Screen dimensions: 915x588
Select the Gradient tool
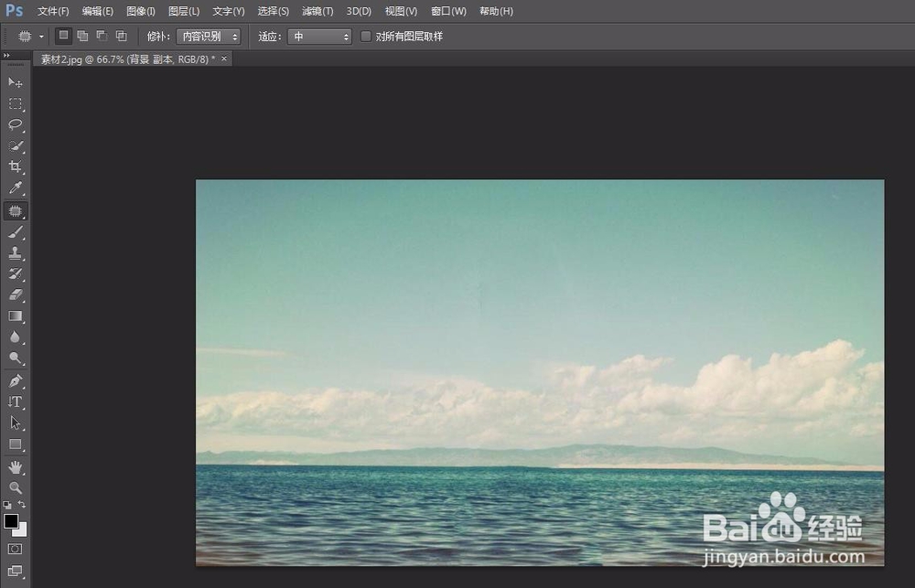(x=16, y=316)
